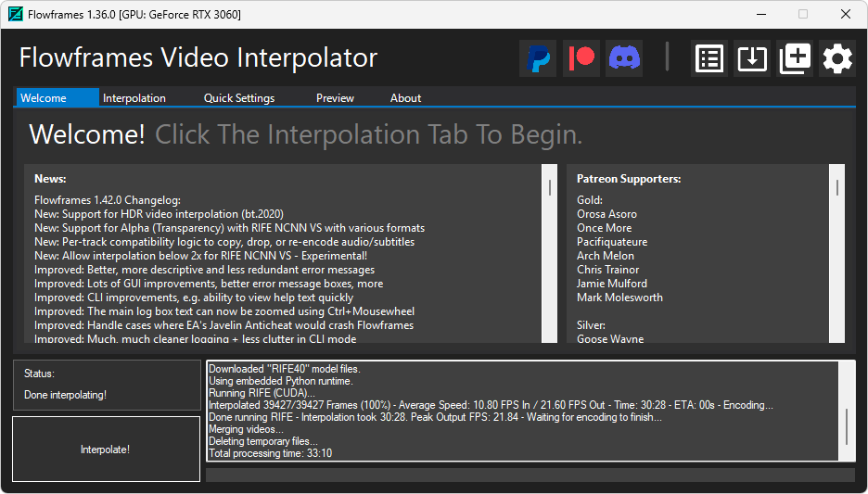Screen dimensions: 868x494
Task: Open the PayPal donation icon
Action: coord(538,58)
